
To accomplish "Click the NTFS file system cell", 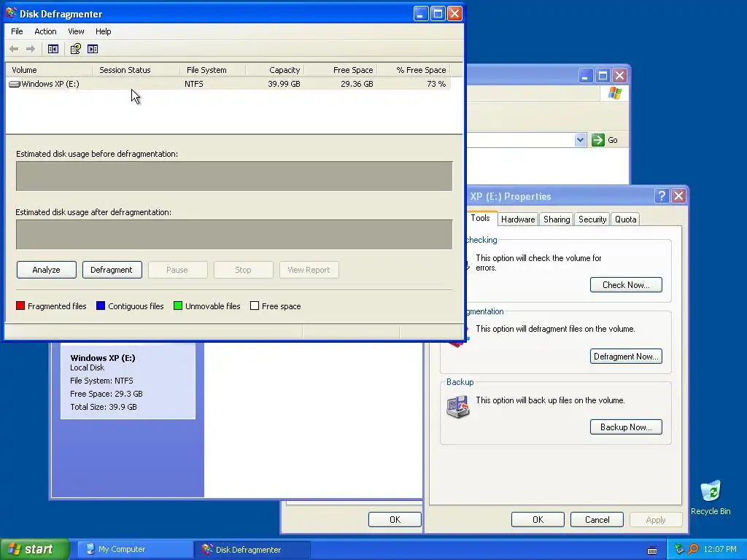I will (x=194, y=84).
